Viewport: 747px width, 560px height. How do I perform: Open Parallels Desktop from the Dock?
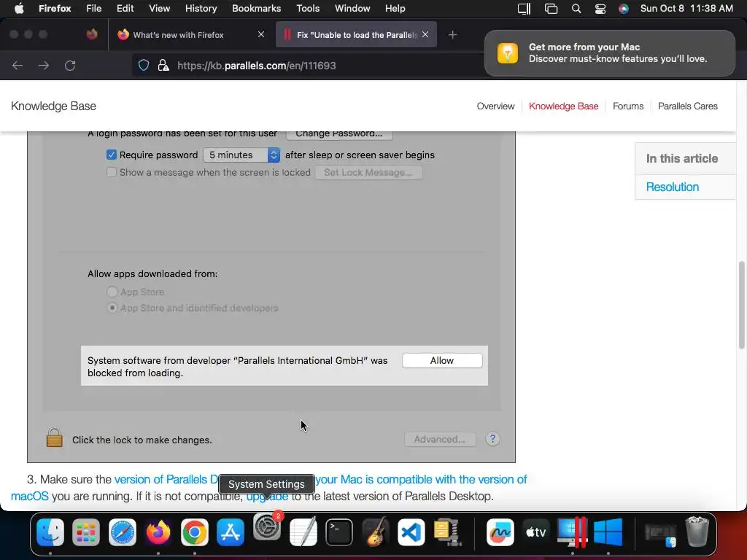(572, 532)
